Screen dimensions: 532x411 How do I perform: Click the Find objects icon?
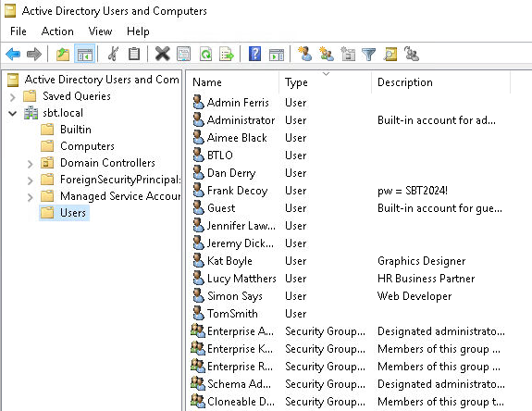click(390, 54)
